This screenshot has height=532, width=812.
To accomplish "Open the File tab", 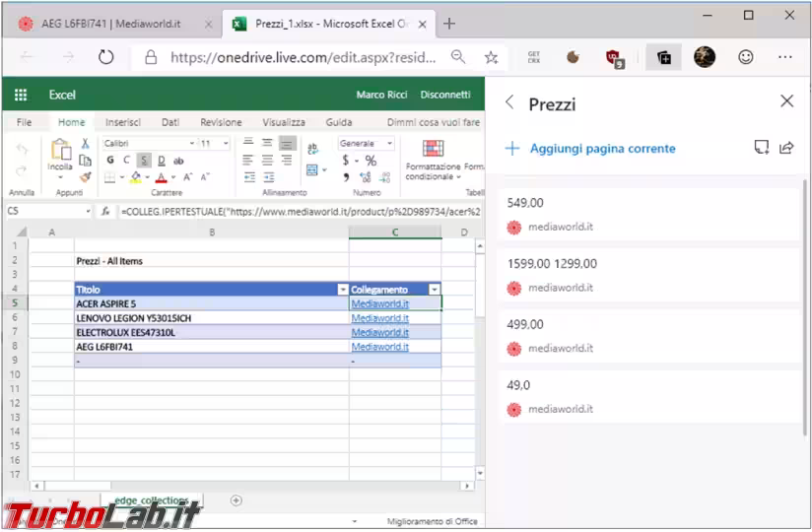I will click(25, 122).
